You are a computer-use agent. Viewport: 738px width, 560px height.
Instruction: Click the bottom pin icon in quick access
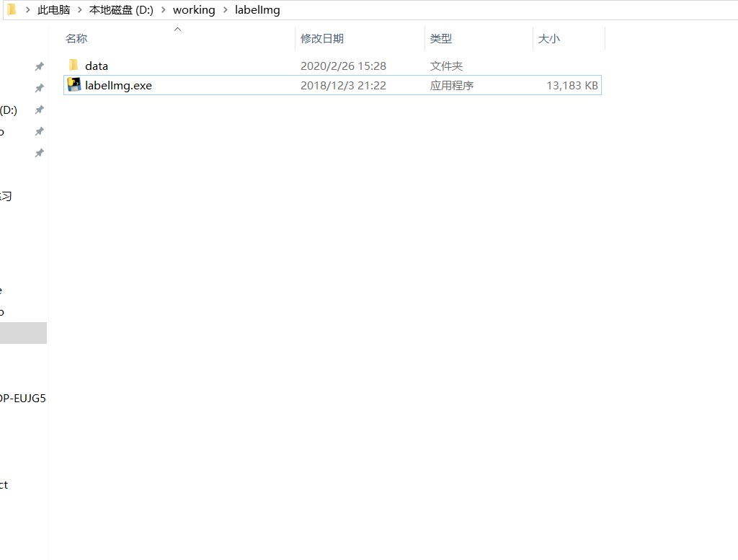pos(40,153)
